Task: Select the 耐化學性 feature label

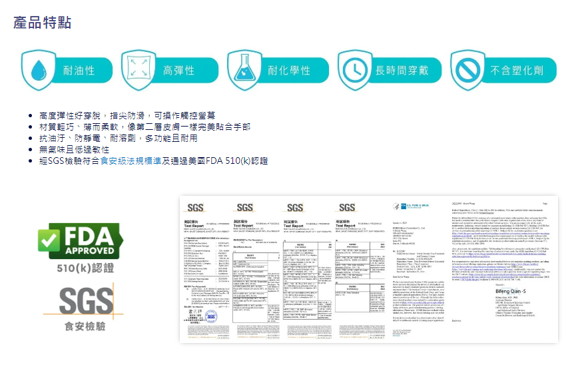Action: click(x=288, y=70)
